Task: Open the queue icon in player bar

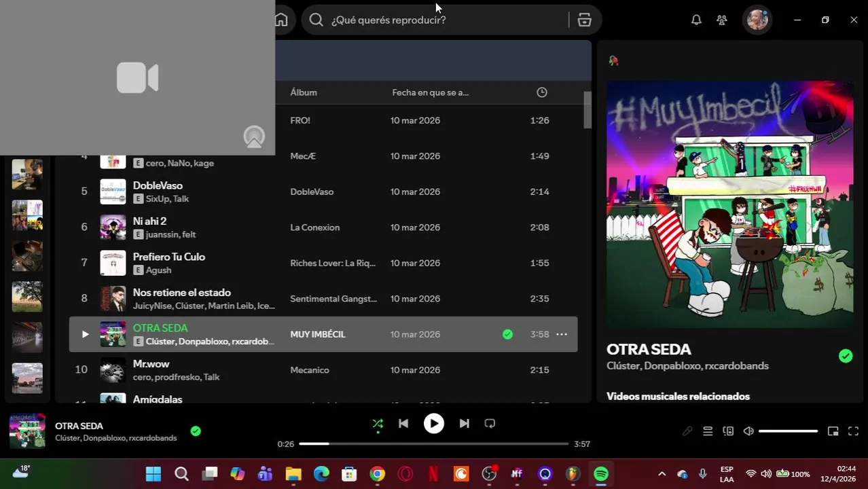Action: click(708, 431)
